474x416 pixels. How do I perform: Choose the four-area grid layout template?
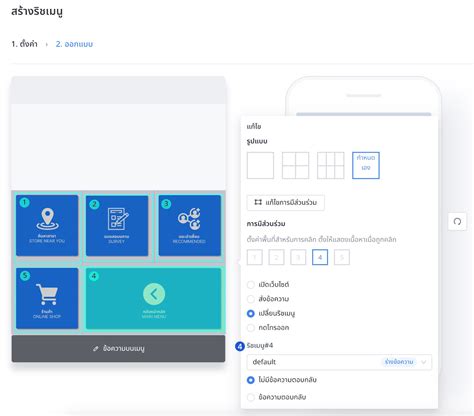[x=295, y=165]
